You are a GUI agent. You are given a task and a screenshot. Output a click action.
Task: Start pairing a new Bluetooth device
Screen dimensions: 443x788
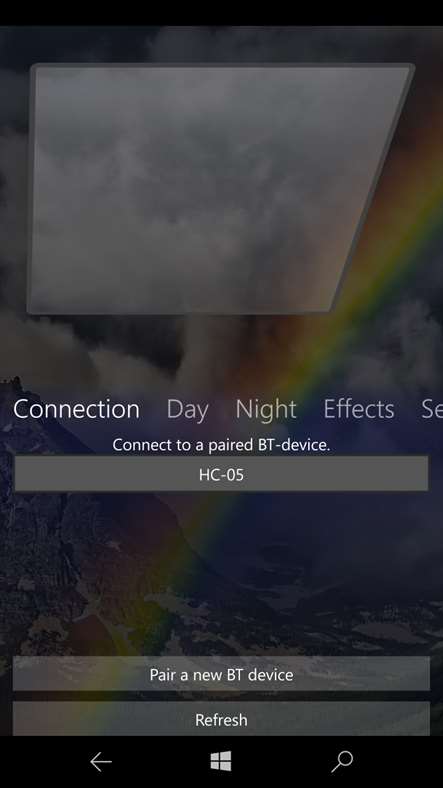pyautogui.click(x=222, y=674)
